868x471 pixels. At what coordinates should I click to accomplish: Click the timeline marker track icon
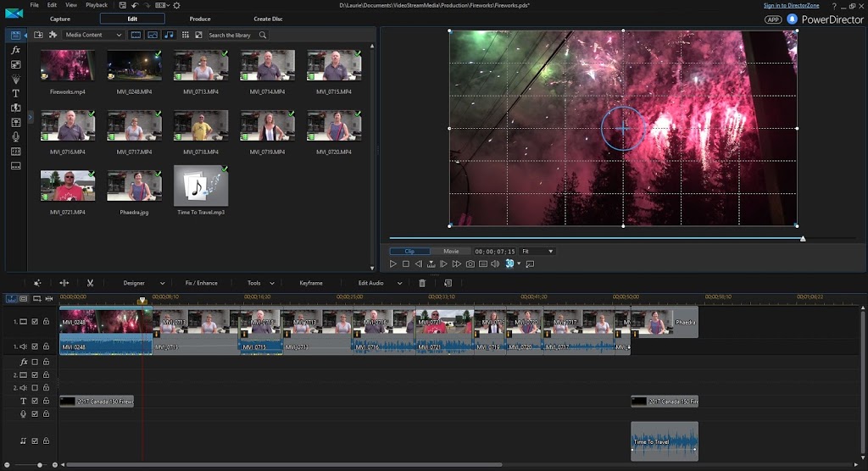click(x=36, y=298)
